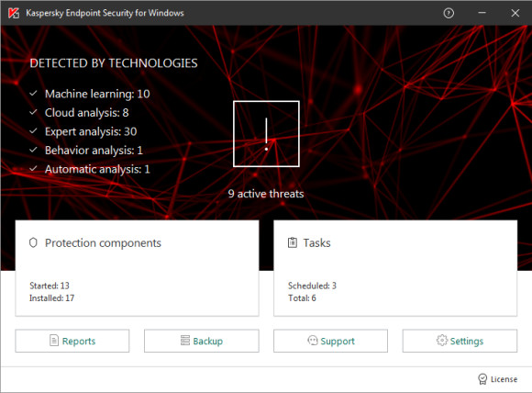Click the License ribbon badge icon
The width and height of the screenshot is (532, 393).
click(x=482, y=379)
